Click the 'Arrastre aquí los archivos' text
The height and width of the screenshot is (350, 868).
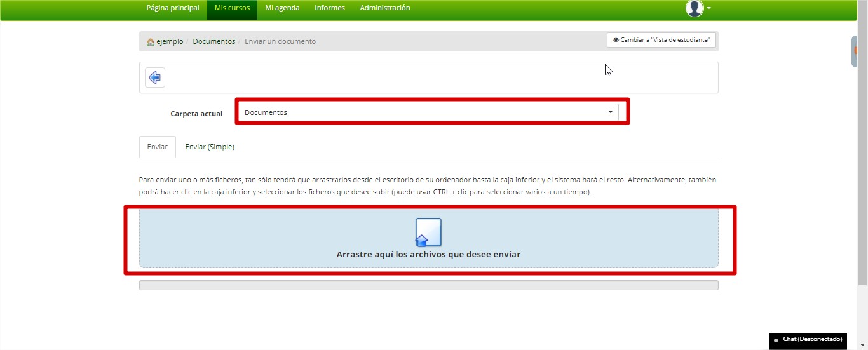click(428, 254)
